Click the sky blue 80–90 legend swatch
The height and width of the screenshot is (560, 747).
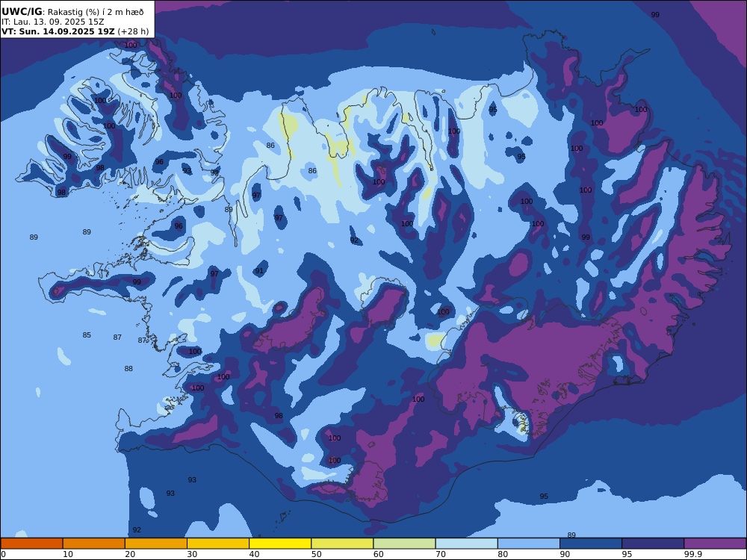click(x=529, y=544)
